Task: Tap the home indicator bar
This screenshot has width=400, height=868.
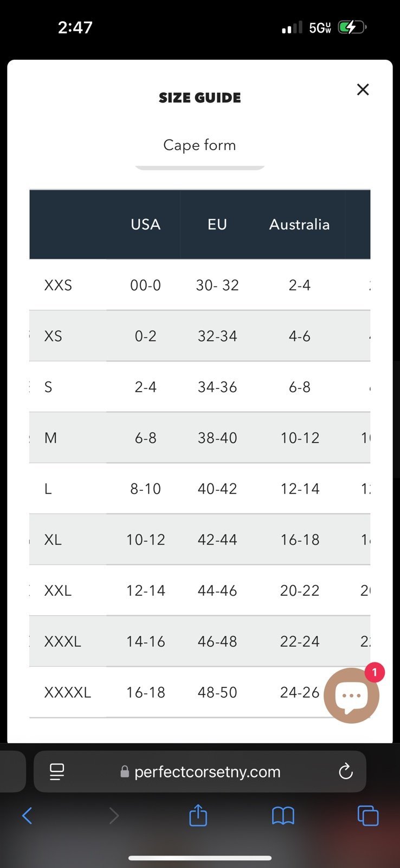Action: pos(200,858)
